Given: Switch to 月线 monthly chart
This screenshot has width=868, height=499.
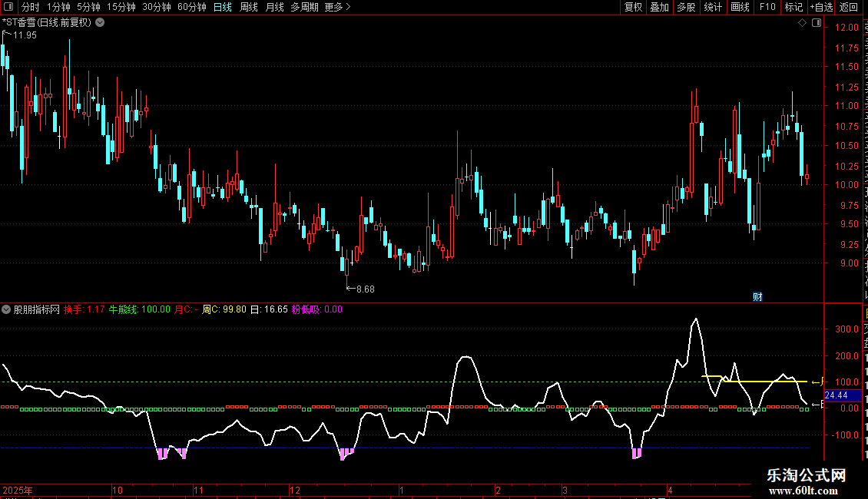Looking at the screenshot, I should [274, 7].
